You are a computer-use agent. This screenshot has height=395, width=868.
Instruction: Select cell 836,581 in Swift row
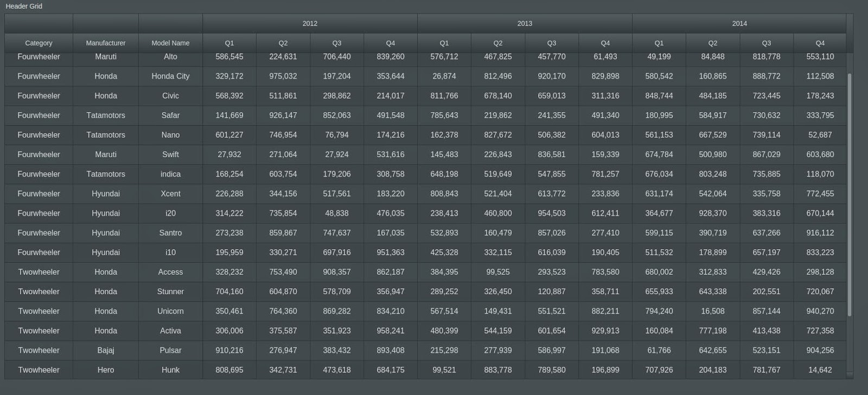coord(552,154)
